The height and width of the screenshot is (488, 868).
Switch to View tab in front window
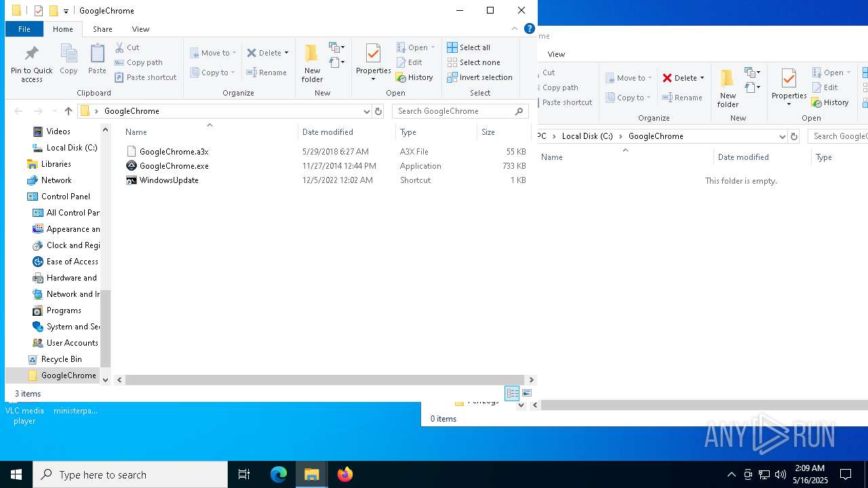140,29
